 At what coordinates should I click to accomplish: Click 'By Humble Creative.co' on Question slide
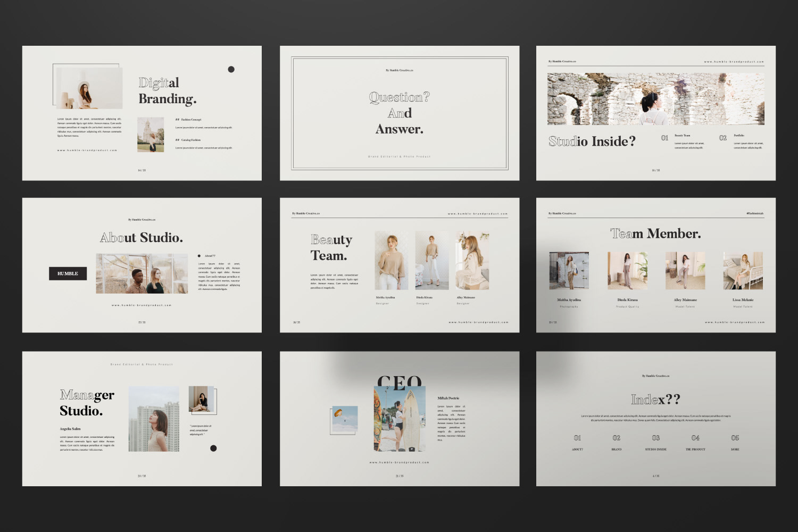[400, 70]
